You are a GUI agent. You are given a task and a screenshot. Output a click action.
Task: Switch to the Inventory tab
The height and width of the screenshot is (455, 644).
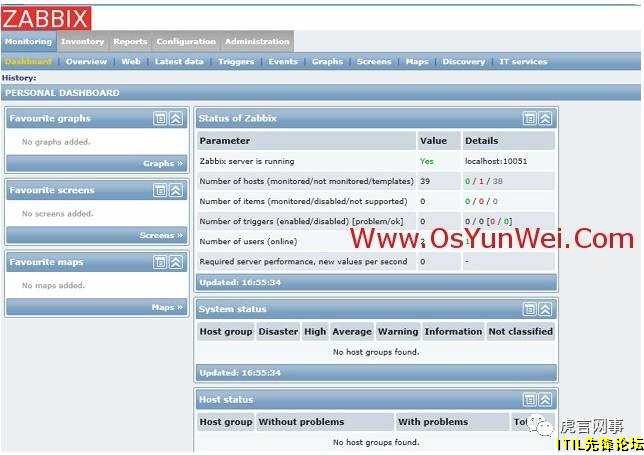click(x=83, y=42)
